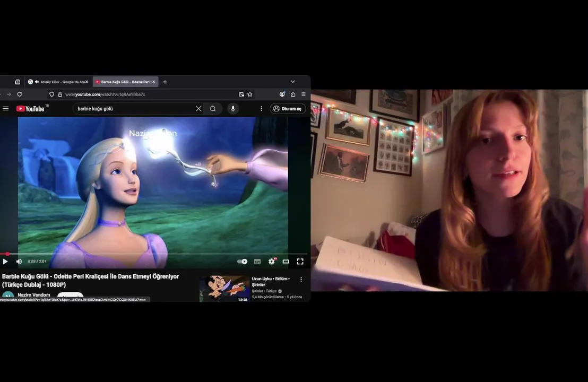This screenshot has width=588, height=382.
Task: Open tracking protection shield icon
Action: (x=52, y=94)
